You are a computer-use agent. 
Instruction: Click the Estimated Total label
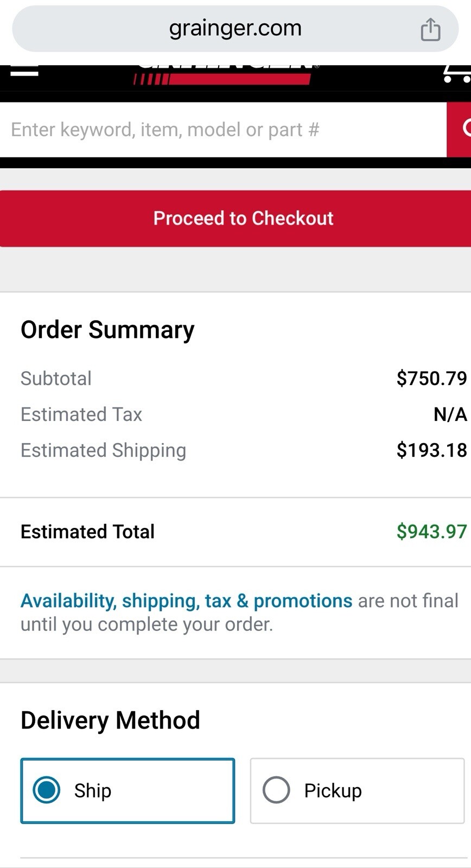click(87, 532)
